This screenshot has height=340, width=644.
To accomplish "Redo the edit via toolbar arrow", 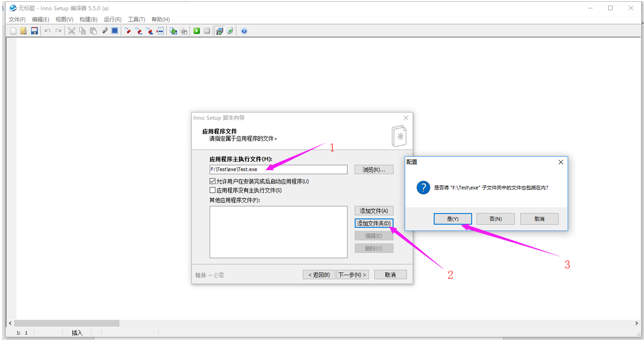I will pos(58,31).
